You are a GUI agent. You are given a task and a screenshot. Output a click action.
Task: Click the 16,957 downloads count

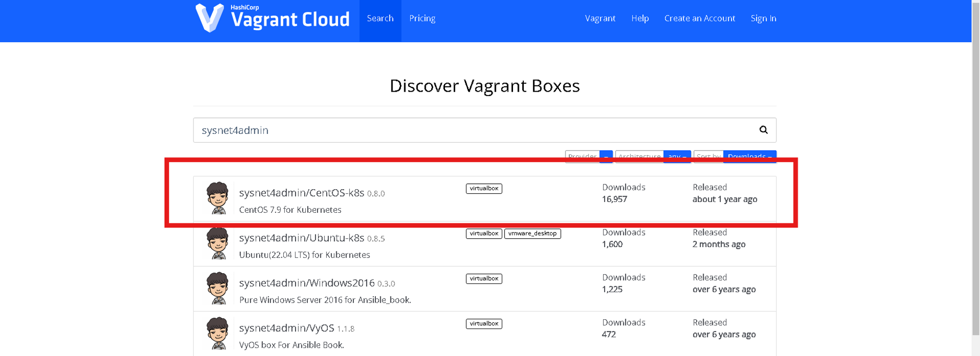coord(614,199)
